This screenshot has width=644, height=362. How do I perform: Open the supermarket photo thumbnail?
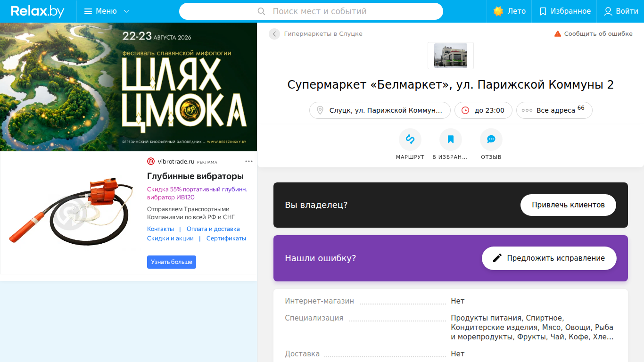click(x=451, y=56)
